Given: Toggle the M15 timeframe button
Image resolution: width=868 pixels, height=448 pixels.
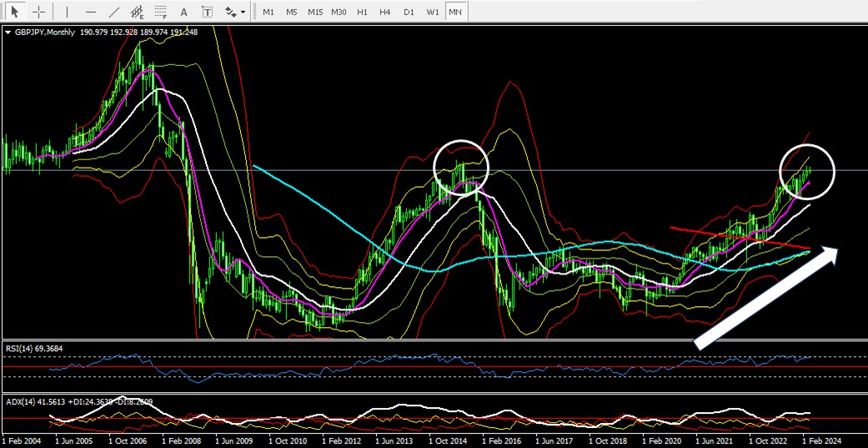Looking at the screenshot, I should (314, 12).
